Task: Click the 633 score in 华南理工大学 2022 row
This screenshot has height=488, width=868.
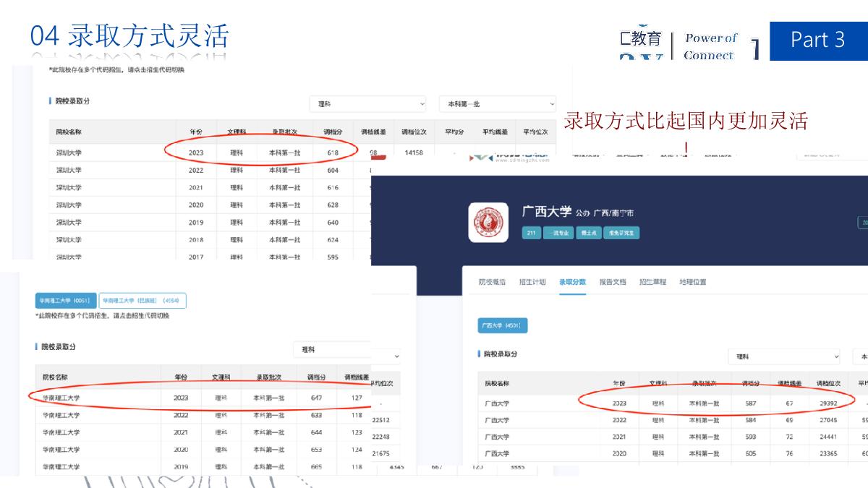Action: [316, 415]
